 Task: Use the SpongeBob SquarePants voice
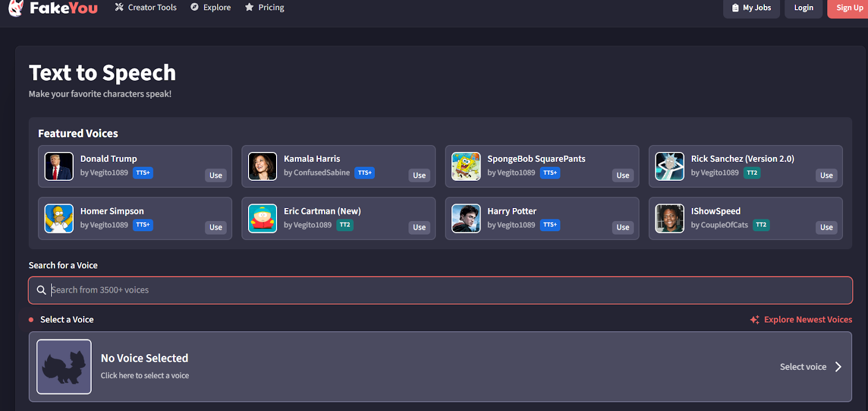[623, 175]
